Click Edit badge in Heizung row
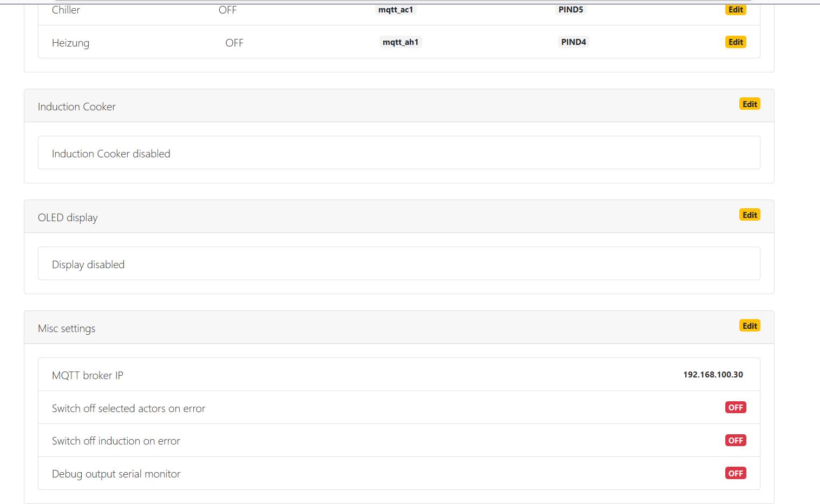This screenshot has width=820, height=504. coord(736,42)
